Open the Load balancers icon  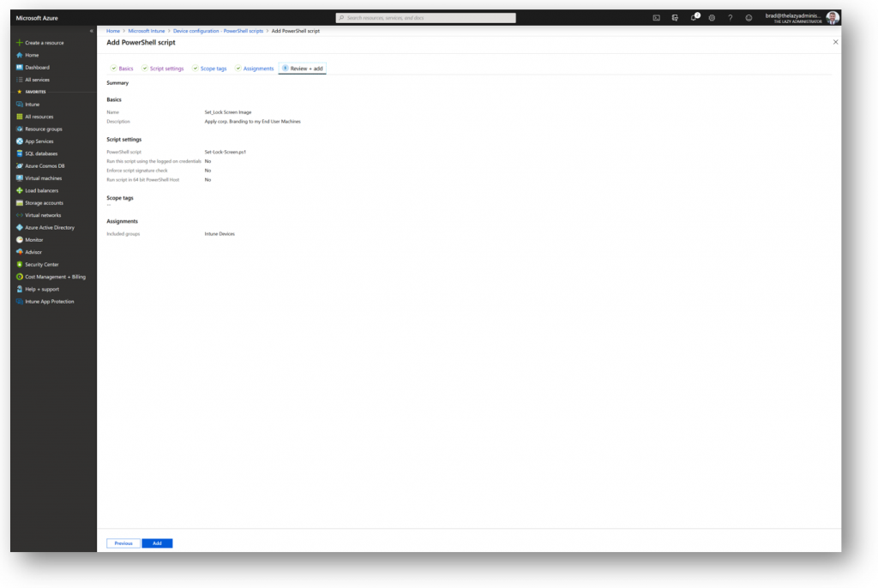(20, 190)
